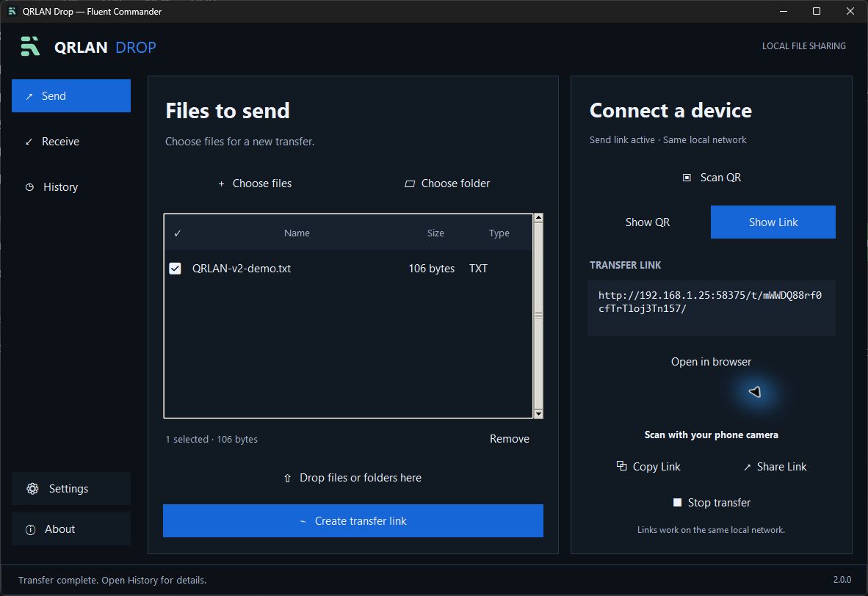Image resolution: width=868 pixels, height=596 pixels.
Task: Click the file list scrollbar down arrow
Action: (x=538, y=414)
